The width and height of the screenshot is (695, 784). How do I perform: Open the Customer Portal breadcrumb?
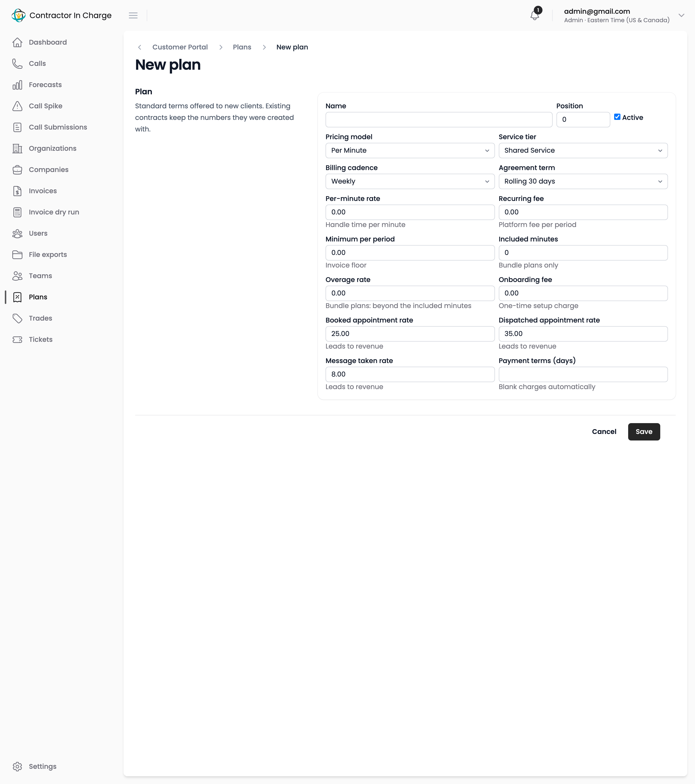click(180, 47)
